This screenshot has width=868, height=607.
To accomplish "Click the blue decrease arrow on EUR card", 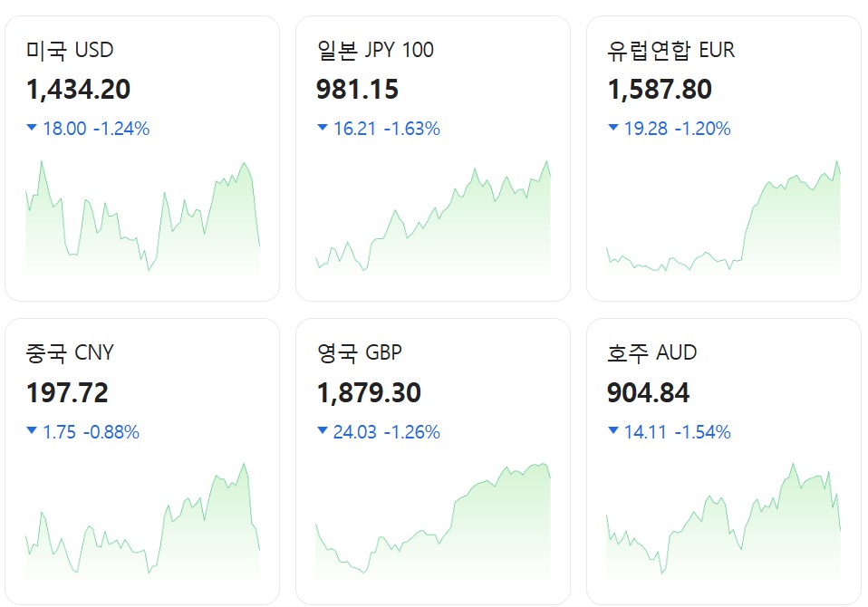I will pyautogui.click(x=613, y=128).
